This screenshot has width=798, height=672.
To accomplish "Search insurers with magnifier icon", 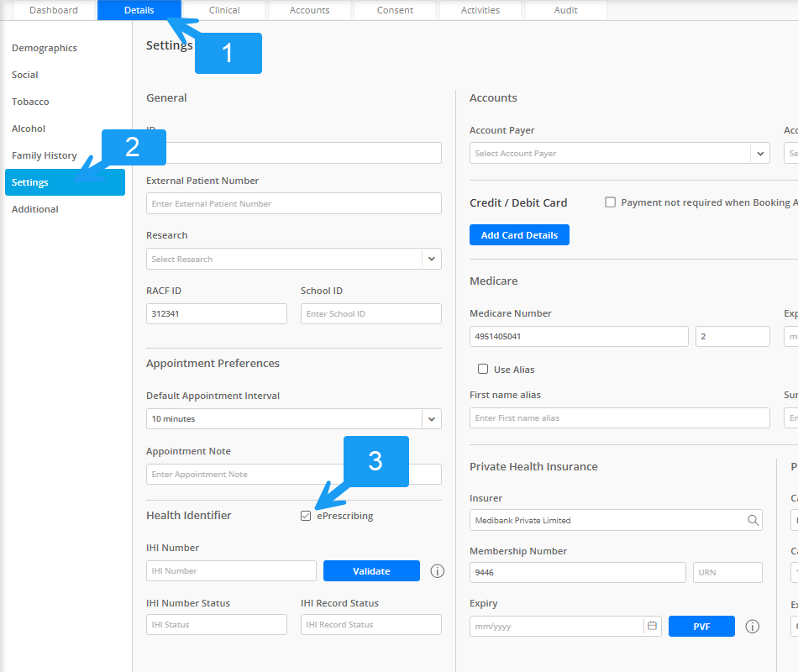I will pos(753,520).
